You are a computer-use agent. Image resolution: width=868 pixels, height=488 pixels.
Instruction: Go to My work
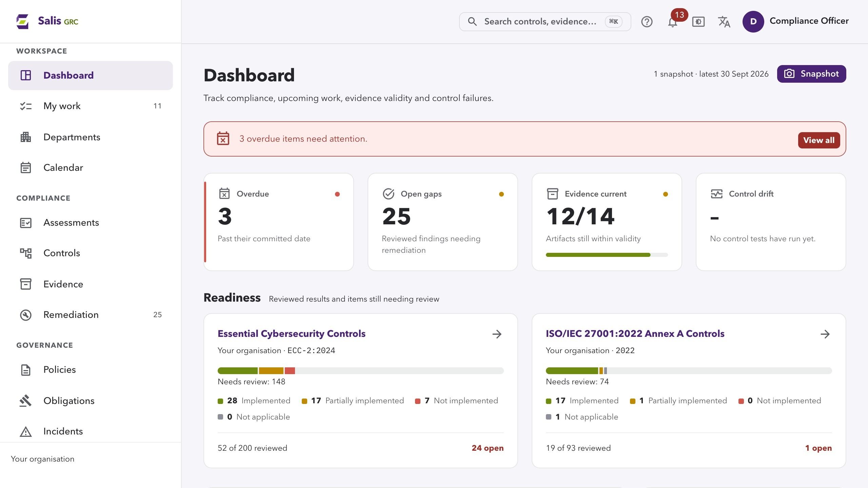(x=91, y=106)
